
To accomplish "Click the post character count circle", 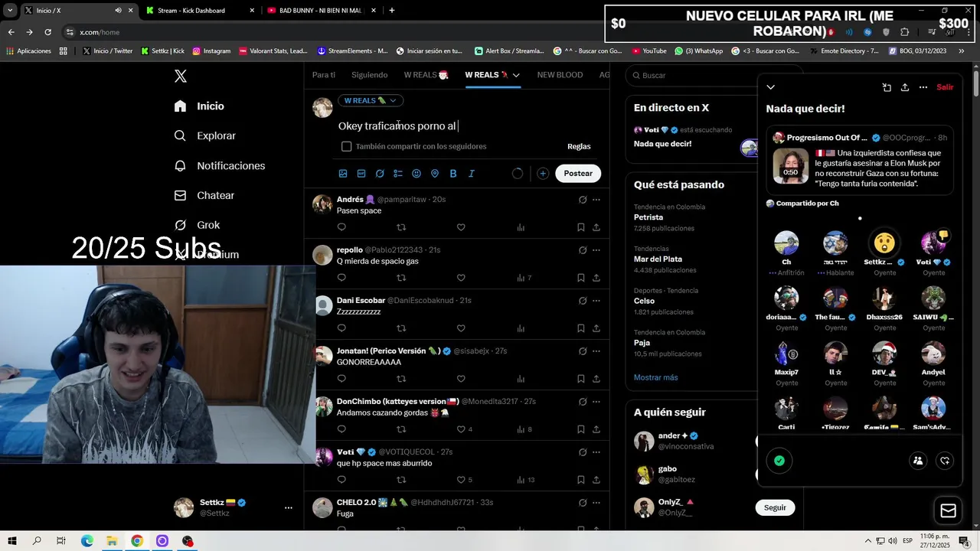I will [518, 174].
